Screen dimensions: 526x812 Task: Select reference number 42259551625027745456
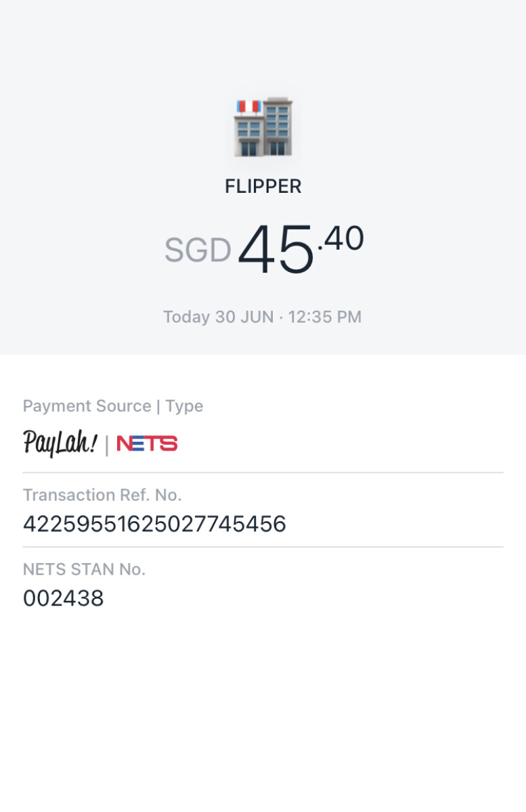coord(154,524)
